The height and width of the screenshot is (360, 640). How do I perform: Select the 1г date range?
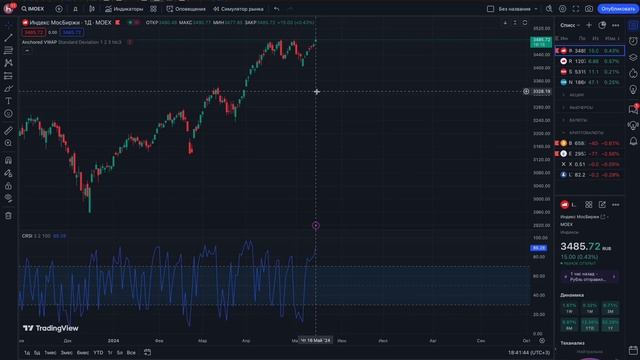pos(110,353)
